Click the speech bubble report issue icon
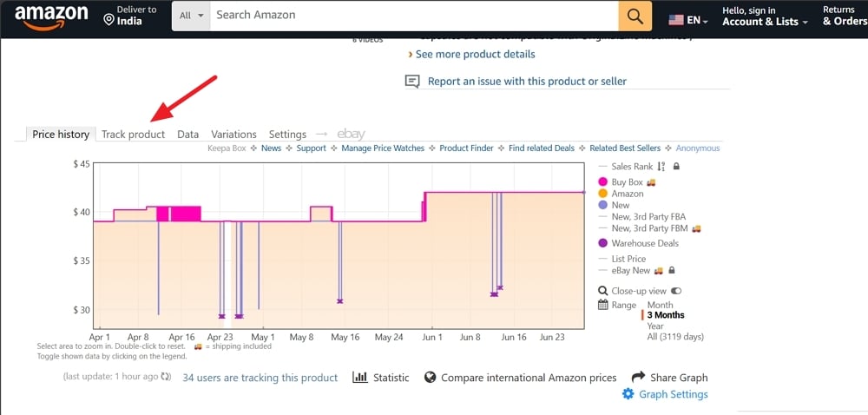Image resolution: width=868 pixels, height=415 pixels. tap(412, 82)
